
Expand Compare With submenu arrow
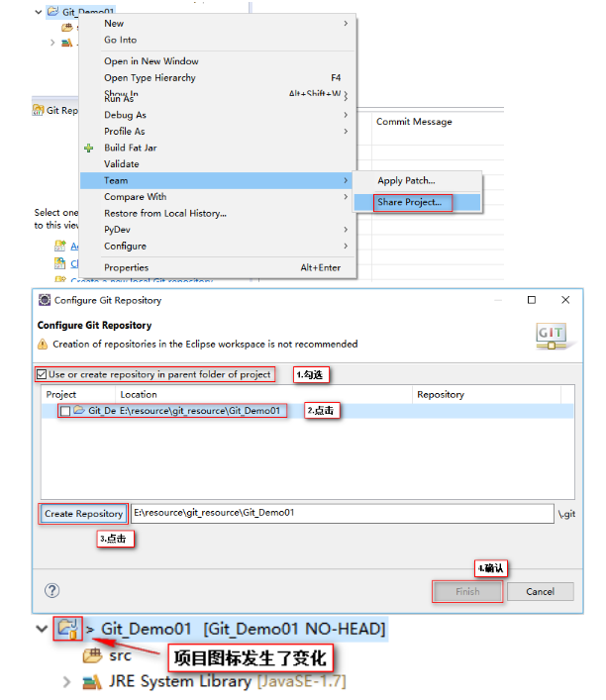point(346,197)
